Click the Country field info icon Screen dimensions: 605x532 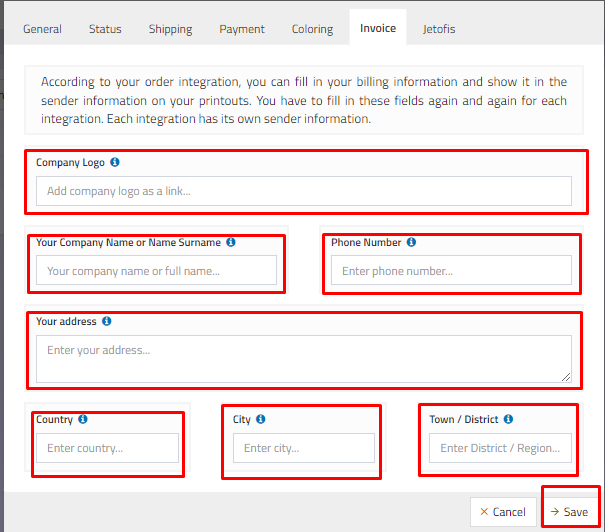coord(83,420)
